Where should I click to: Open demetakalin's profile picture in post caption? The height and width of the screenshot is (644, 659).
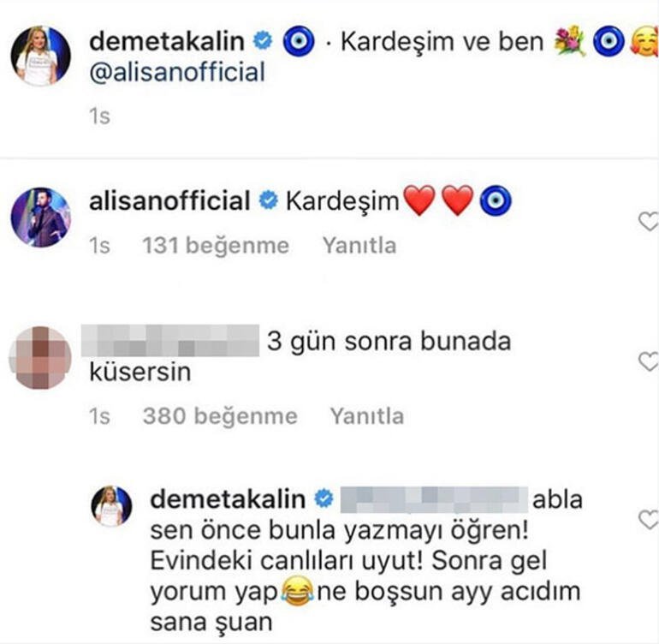(41, 56)
